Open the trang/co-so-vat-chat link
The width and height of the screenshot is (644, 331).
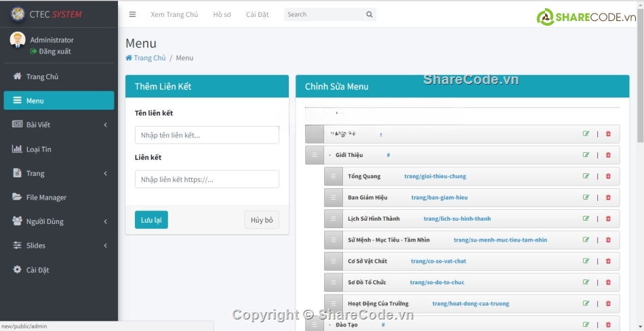coord(439,261)
